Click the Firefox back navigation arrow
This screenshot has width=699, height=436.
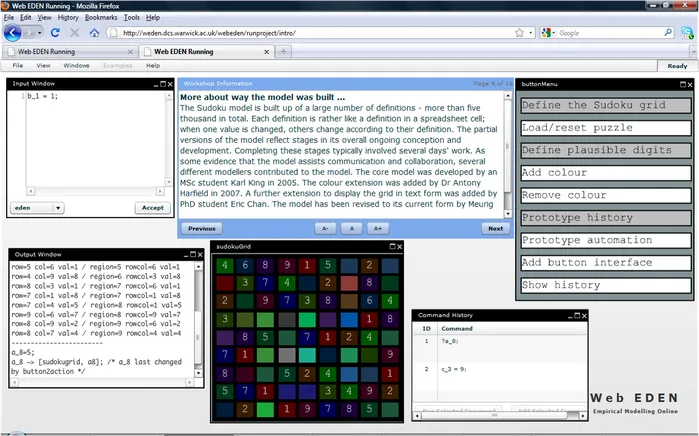coord(13,33)
